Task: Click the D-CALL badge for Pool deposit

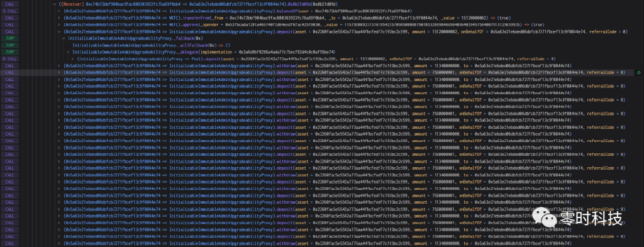Action: 9,58
